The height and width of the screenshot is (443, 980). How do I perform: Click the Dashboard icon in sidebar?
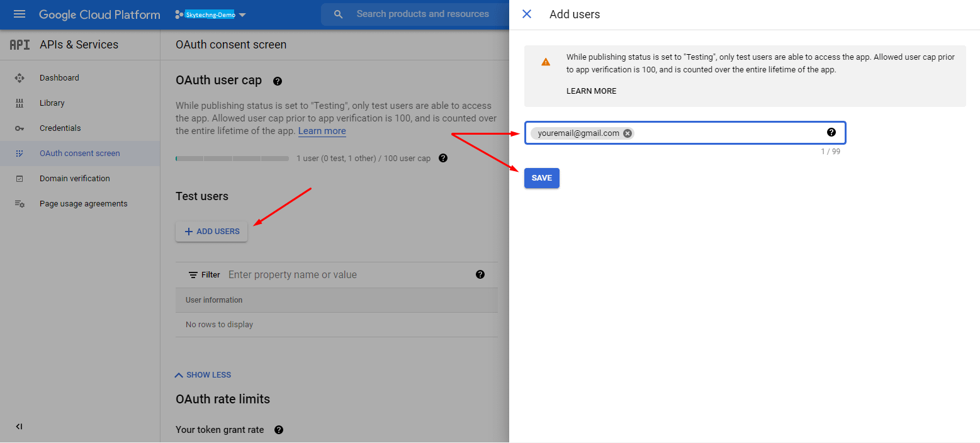coord(20,78)
